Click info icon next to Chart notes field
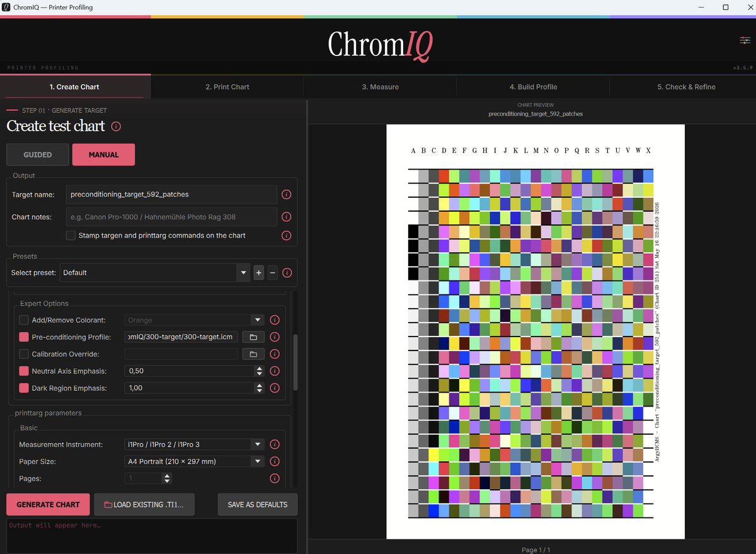Viewport: 756px width, 554px height. [x=286, y=217]
